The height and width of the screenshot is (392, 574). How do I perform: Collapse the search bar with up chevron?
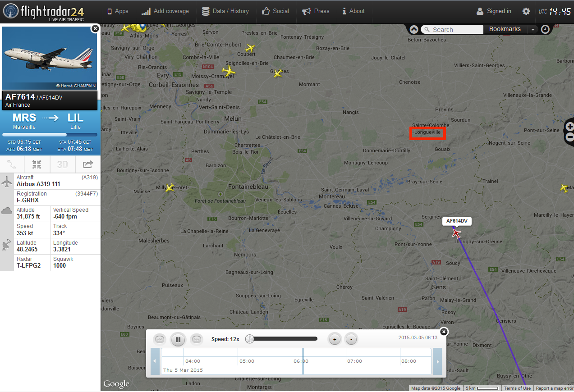(414, 29)
